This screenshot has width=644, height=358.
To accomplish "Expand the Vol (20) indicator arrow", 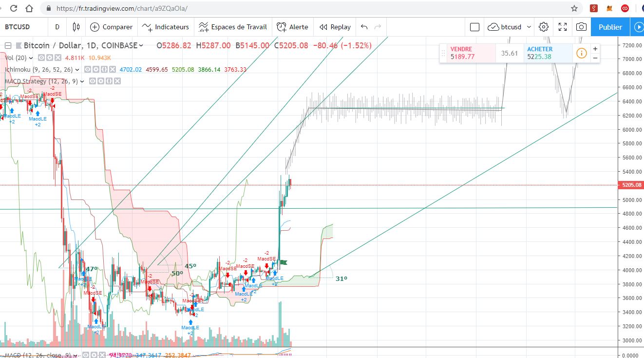I will 31,58.
